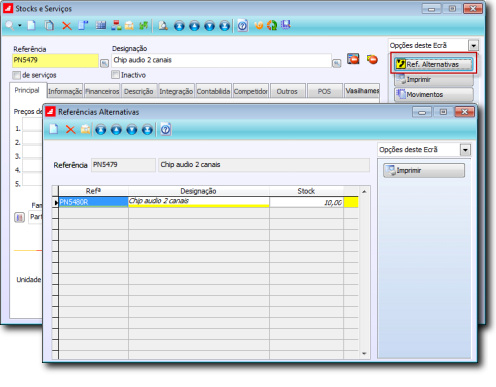Click the yellow cell at end of PN5480R row

(351, 202)
